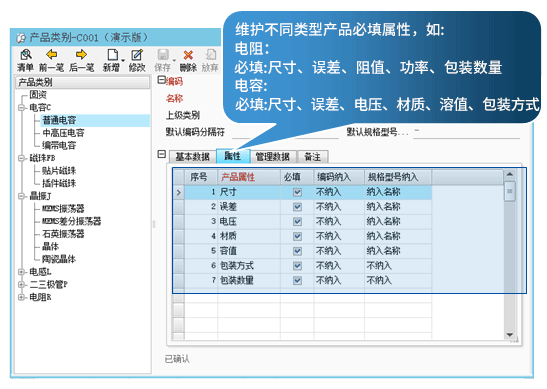Click the 默认编码分隔符 input field
Viewport: 547px width, 389px height.
click(285, 132)
